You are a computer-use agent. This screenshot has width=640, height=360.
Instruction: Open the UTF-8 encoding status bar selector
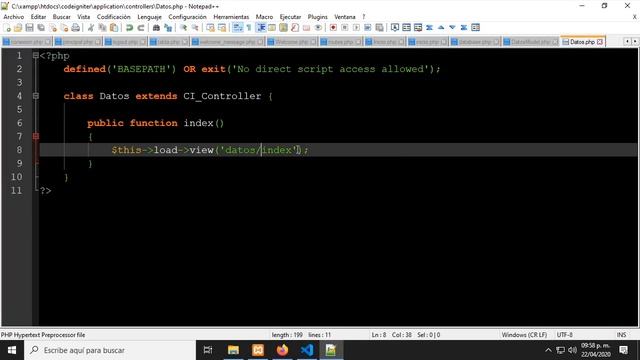564,335
